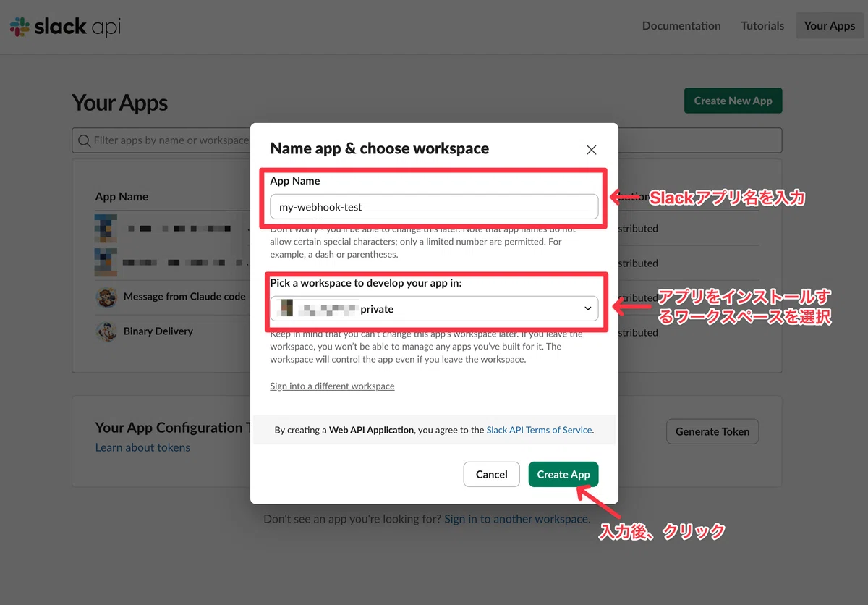The height and width of the screenshot is (605, 868).
Task: Click the App Name input field
Action: (434, 207)
